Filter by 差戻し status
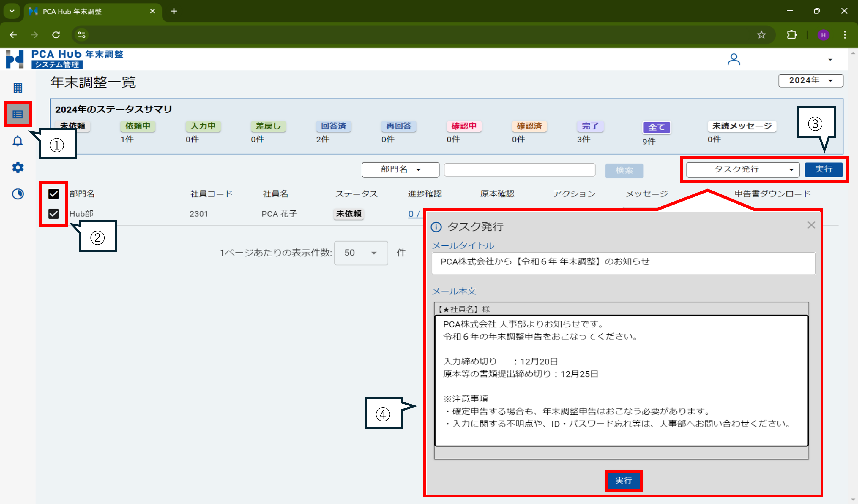The width and height of the screenshot is (858, 504). (x=268, y=126)
